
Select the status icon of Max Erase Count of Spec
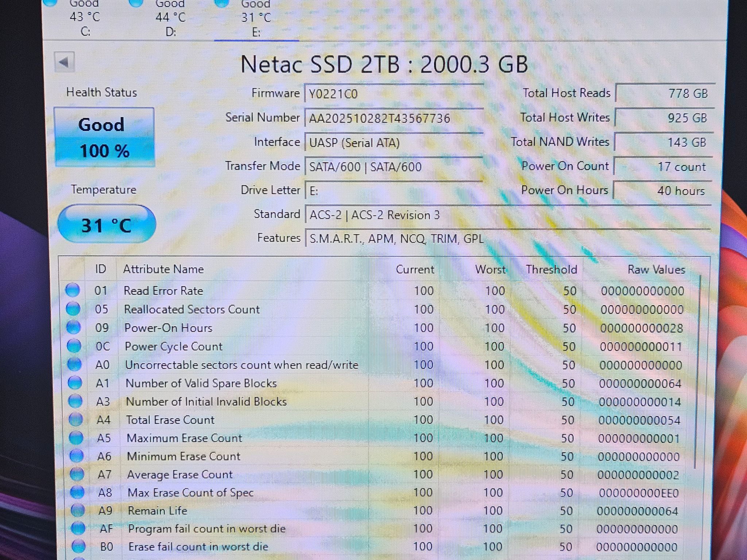click(x=77, y=492)
